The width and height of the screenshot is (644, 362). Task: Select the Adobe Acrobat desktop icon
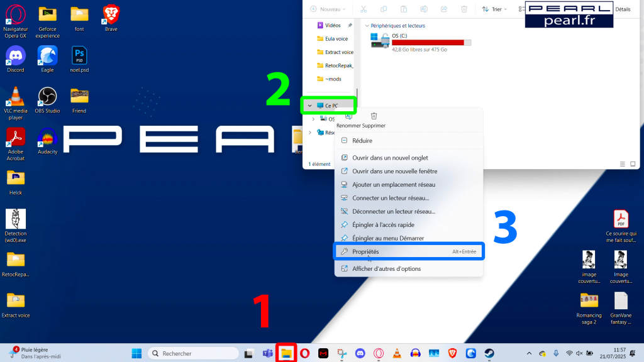pyautogui.click(x=16, y=144)
